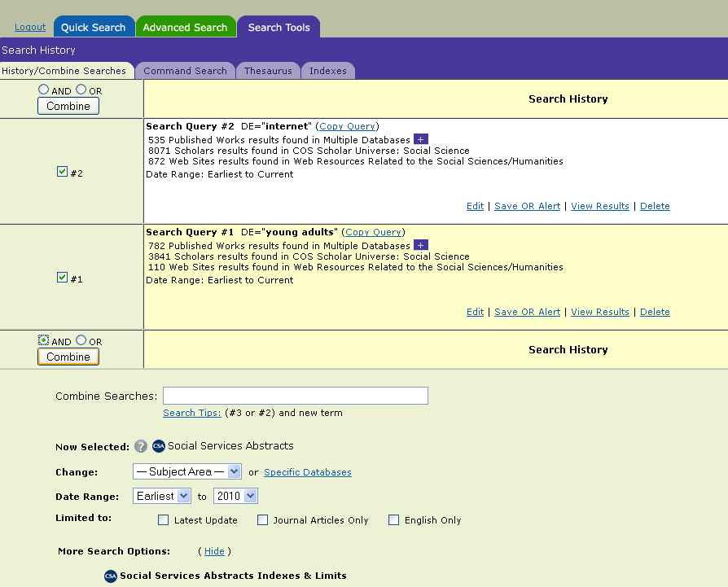The width and height of the screenshot is (728, 587).
Task: Click the bottom Combine button
Action: [68, 357]
